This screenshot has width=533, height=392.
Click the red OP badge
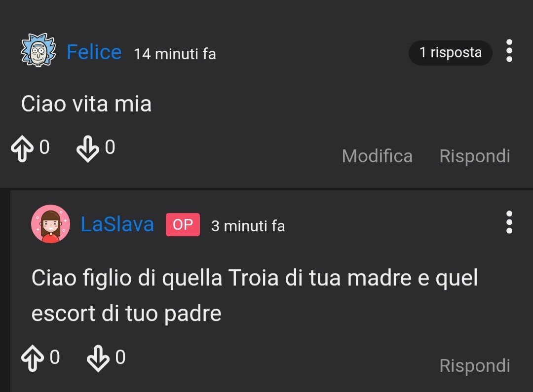(x=183, y=224)
